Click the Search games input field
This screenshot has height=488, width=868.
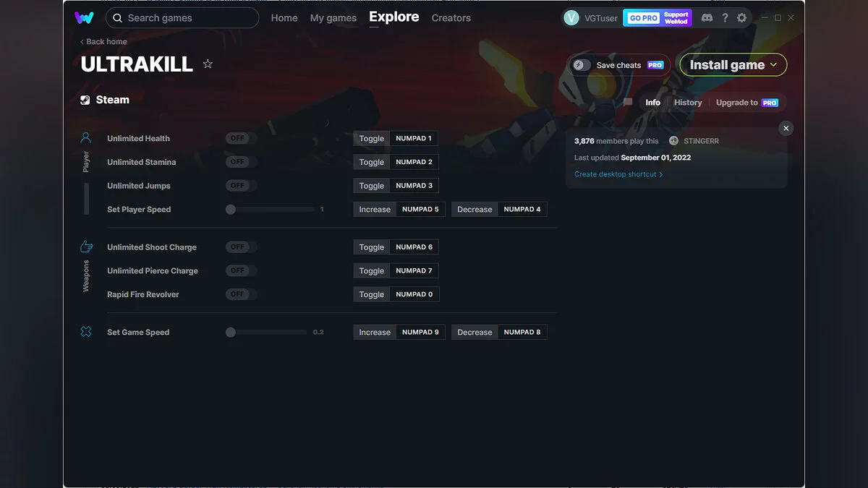(x=182, y=18)
